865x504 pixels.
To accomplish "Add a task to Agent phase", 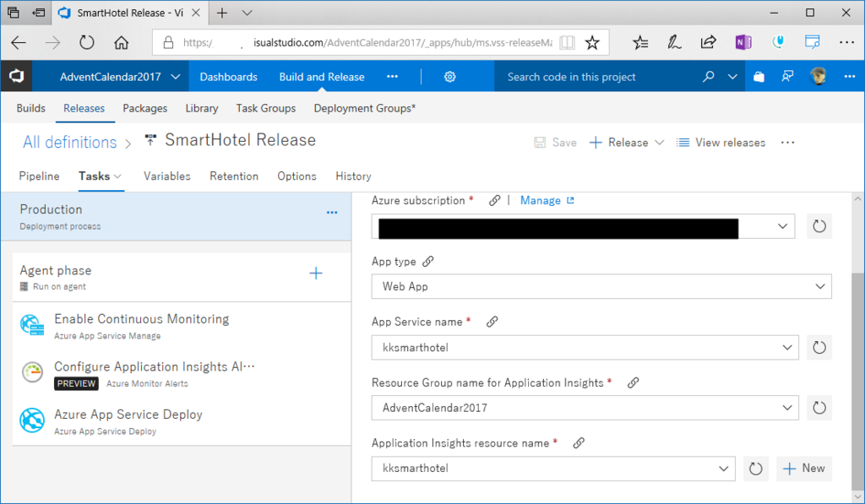I will tap(316, 273).
